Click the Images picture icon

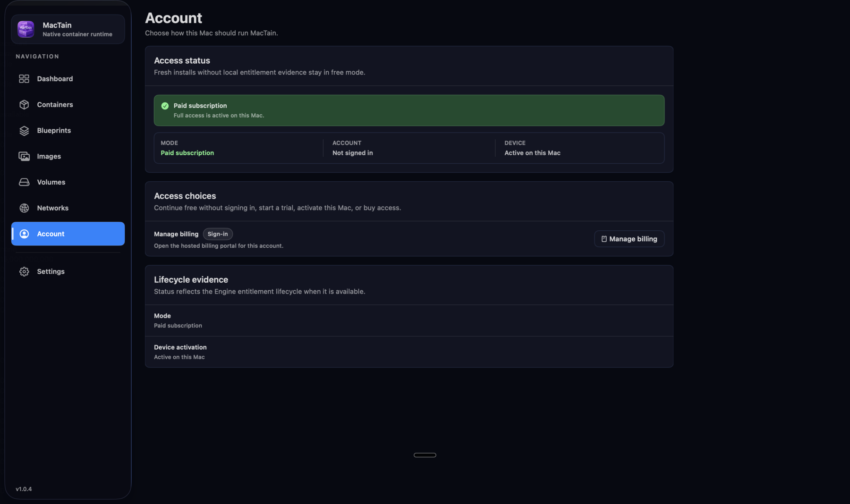pyautogui.click(x=24, y=156)
